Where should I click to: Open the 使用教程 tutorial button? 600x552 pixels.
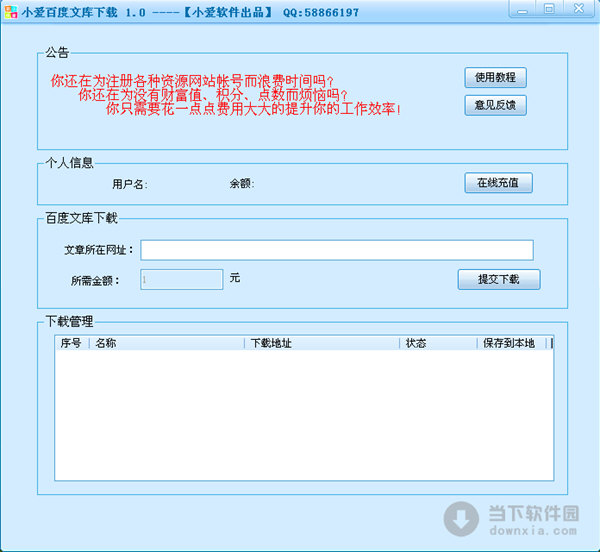pyautogui.click(x=496, y=78)
